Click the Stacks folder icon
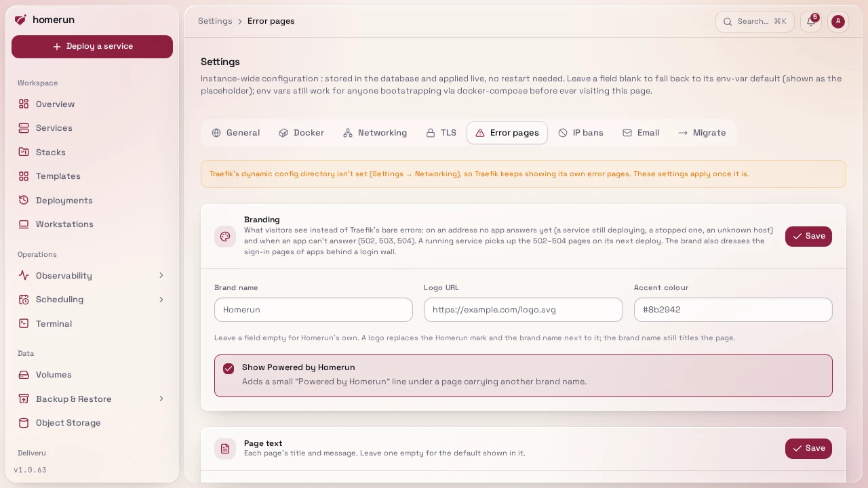 click(24, 152)
